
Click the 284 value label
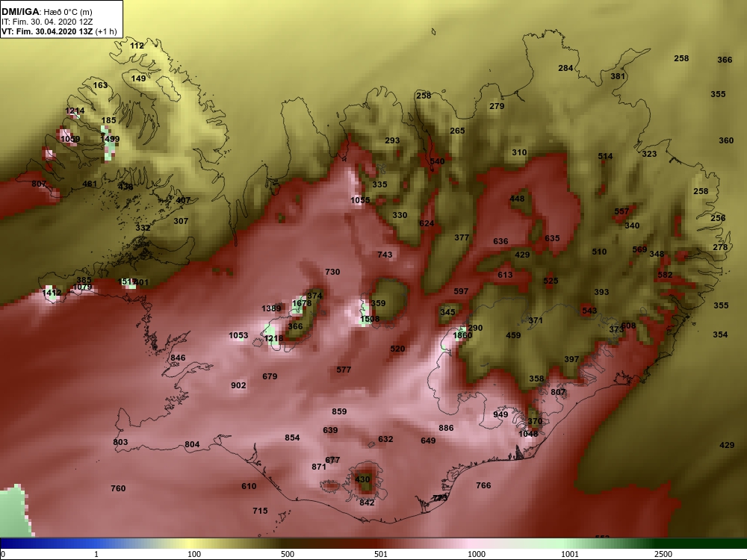click(x=565, y=68)
